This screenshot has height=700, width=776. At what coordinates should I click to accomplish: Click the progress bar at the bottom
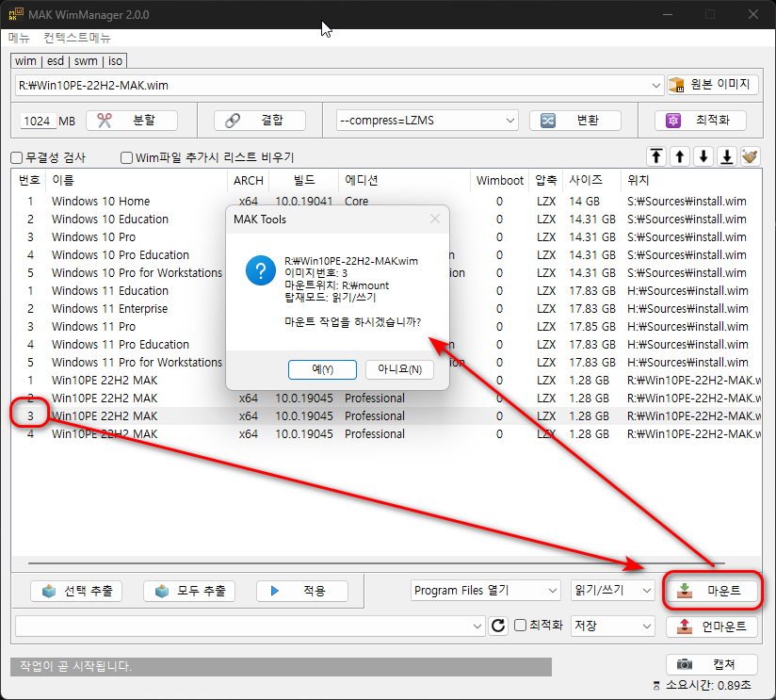coord(281,666)
